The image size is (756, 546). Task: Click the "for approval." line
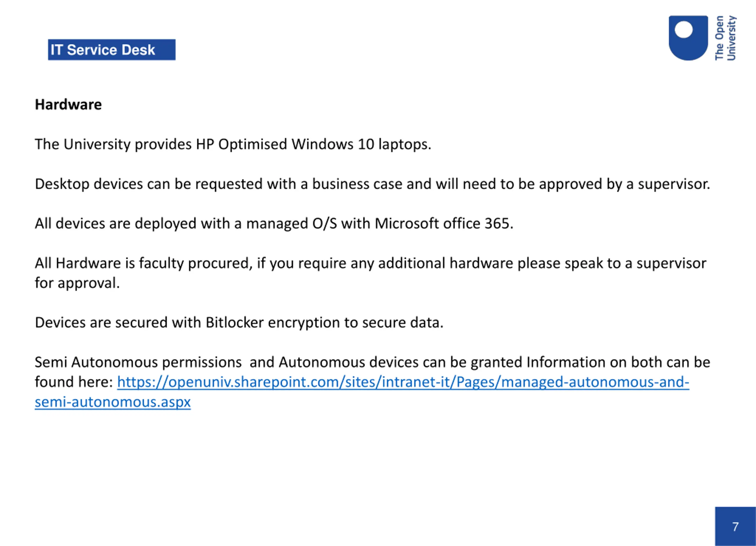pos(77,283)
